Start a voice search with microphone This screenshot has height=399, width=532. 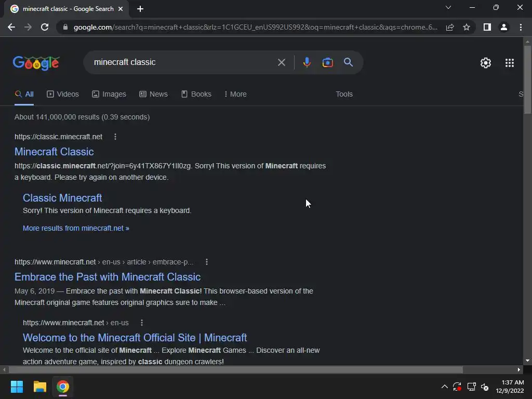click(x=307, y=62)
